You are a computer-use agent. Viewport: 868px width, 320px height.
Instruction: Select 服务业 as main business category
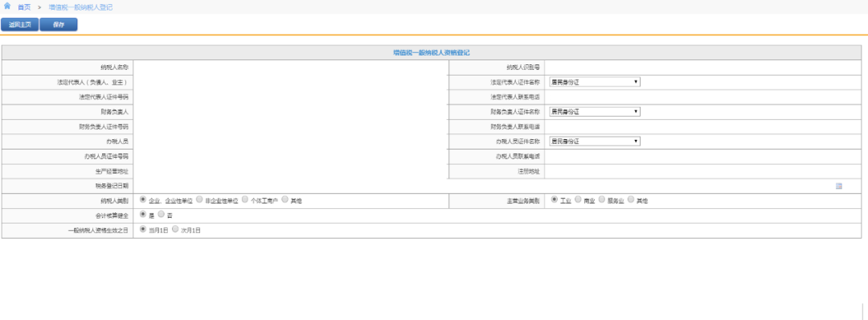click(602, 199)
